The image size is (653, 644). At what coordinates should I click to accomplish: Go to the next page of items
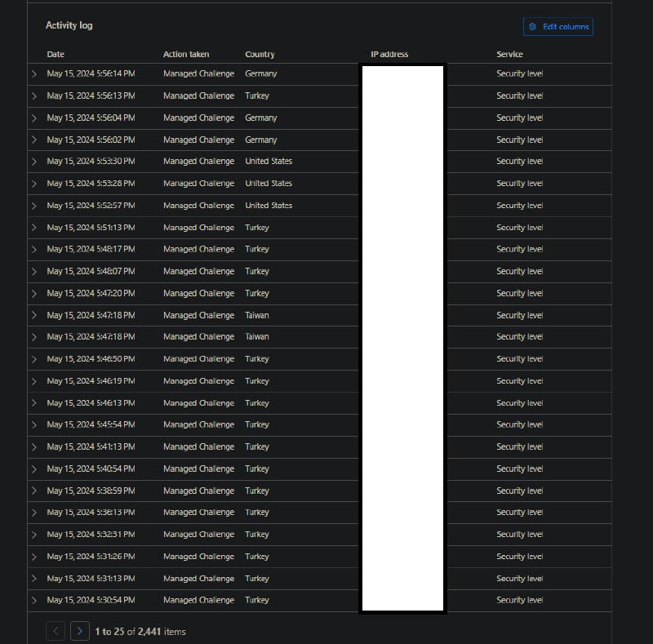tap(79, 631)
